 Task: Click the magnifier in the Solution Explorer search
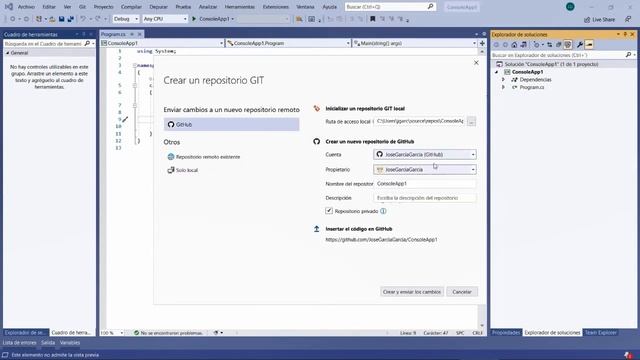click(628, 55)
